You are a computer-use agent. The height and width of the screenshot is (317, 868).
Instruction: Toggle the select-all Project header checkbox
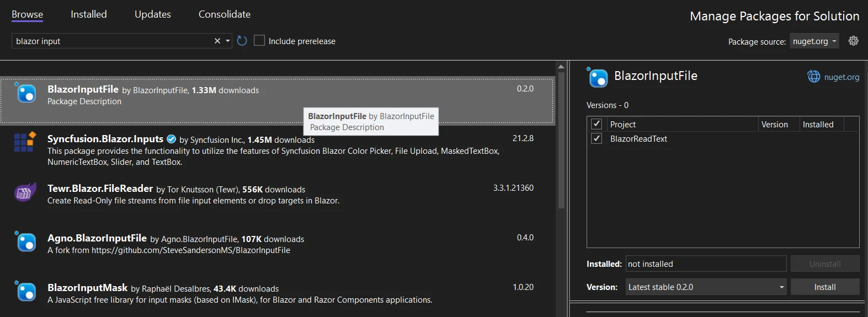pos(597,124)
